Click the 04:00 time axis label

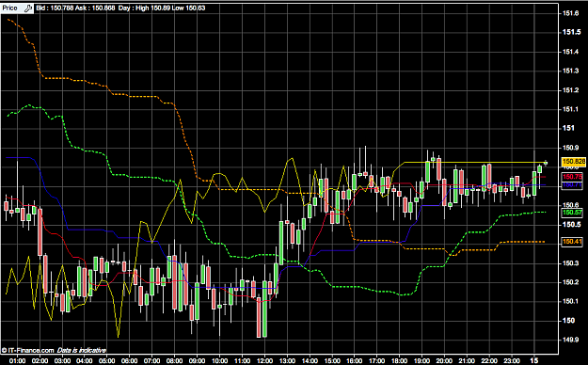point(85,361)
